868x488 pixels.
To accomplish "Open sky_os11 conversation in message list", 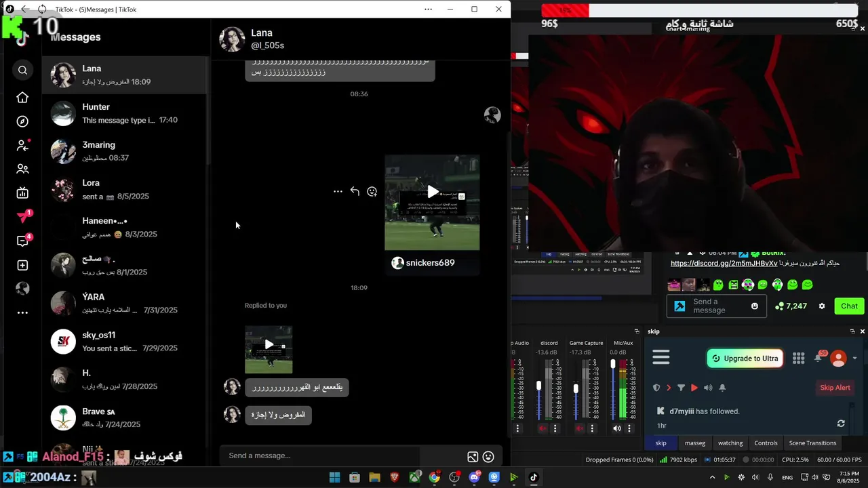I will coord(124,341).
